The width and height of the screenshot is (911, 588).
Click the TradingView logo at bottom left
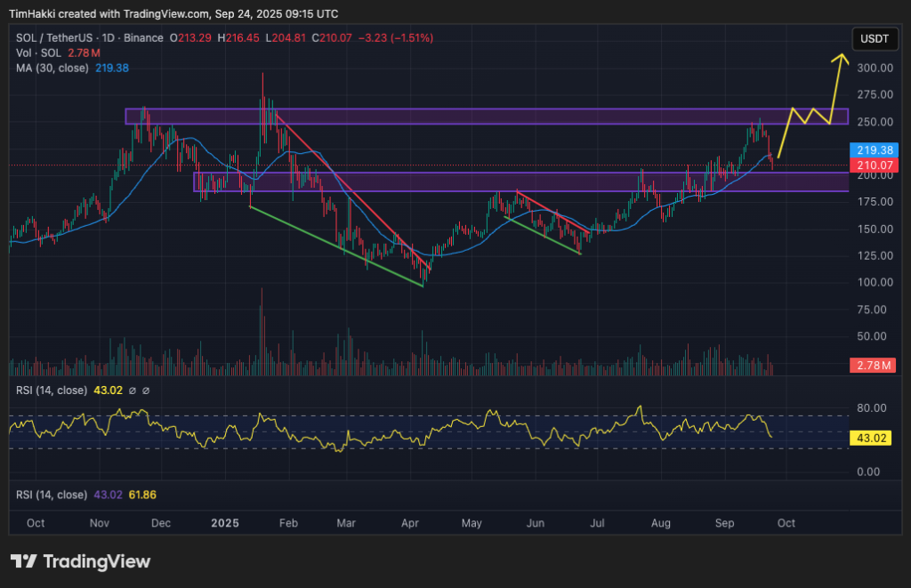click(80, 561)
